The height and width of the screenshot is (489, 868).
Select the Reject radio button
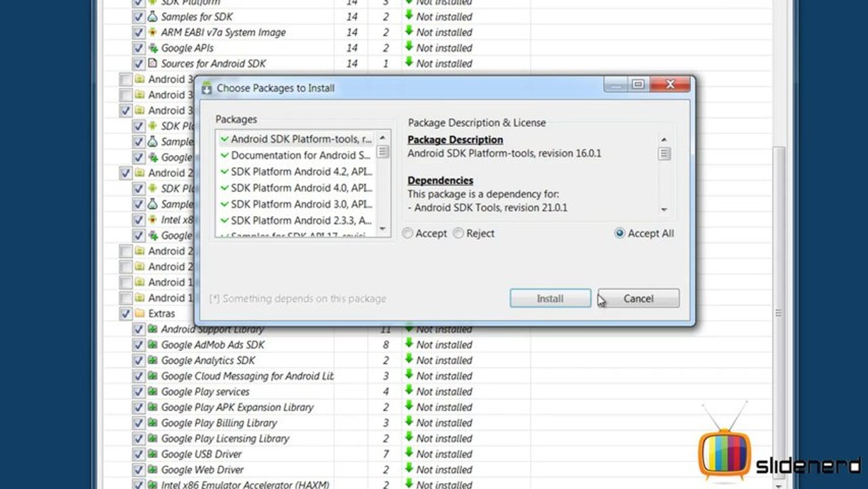458,234
